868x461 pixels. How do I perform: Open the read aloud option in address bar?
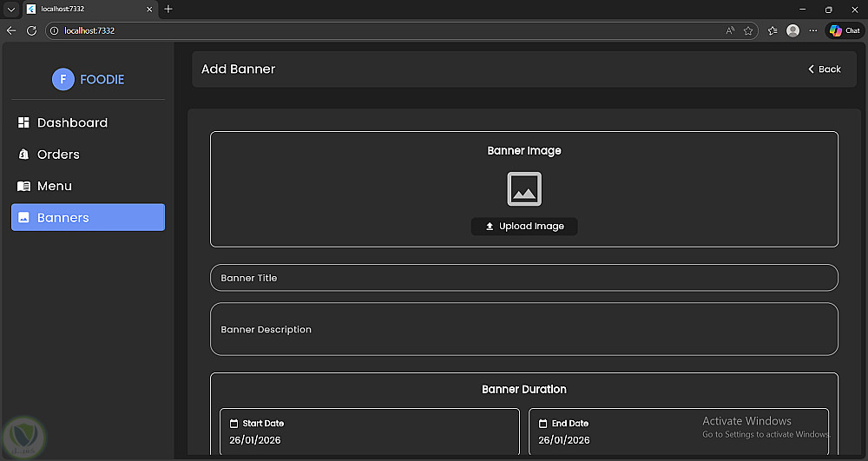pos(730,30)
